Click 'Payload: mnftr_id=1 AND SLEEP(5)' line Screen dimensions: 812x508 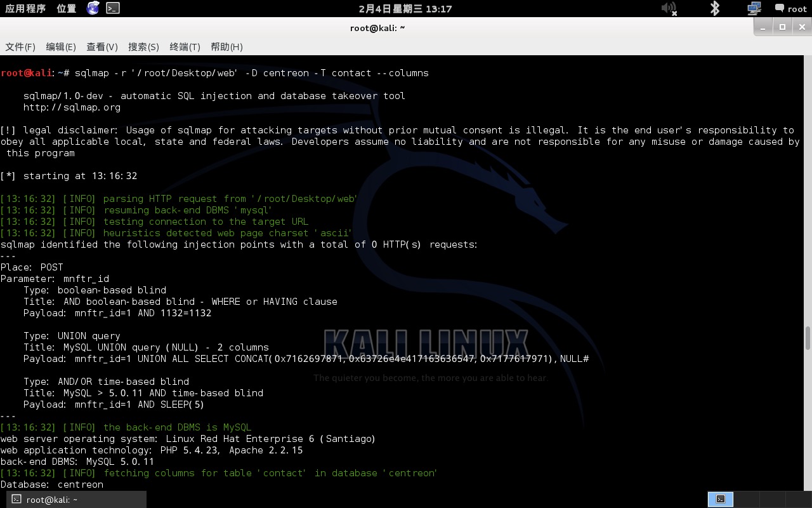(x=114, y=404)
